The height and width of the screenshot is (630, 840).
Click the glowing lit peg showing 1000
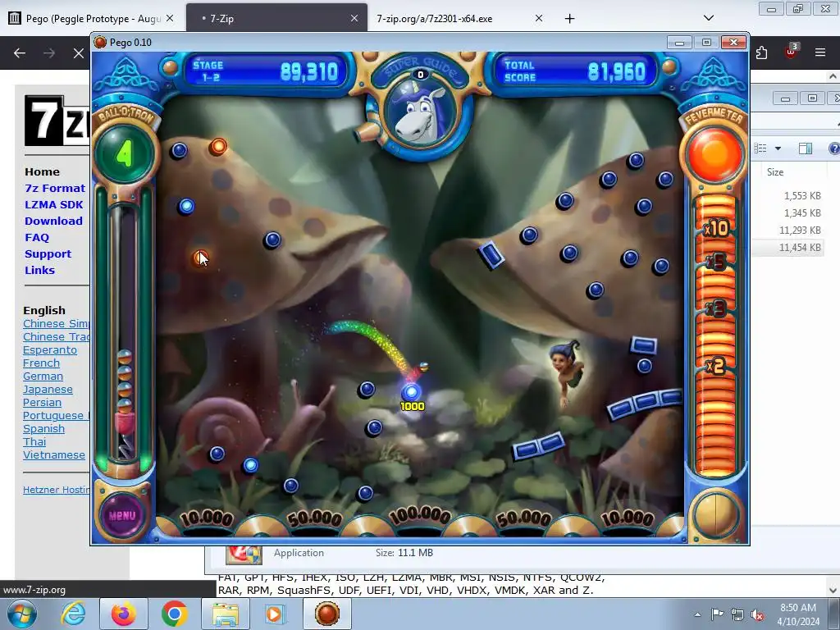(412, 391)
